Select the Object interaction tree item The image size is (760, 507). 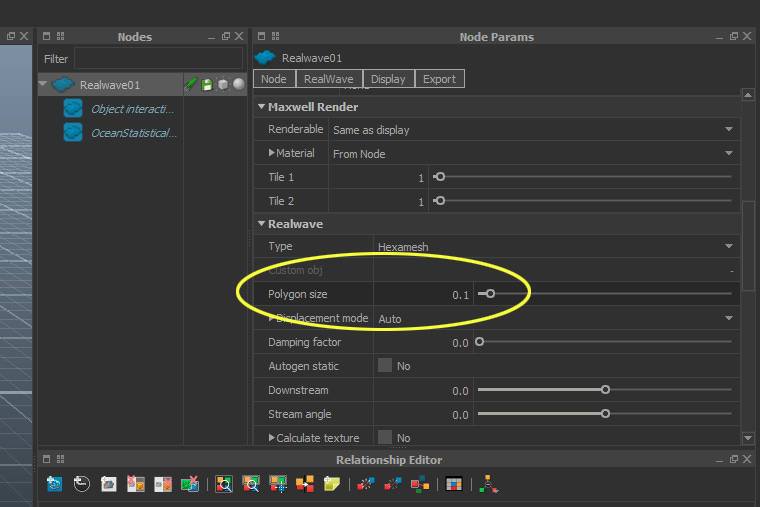[x=132, y=109]
